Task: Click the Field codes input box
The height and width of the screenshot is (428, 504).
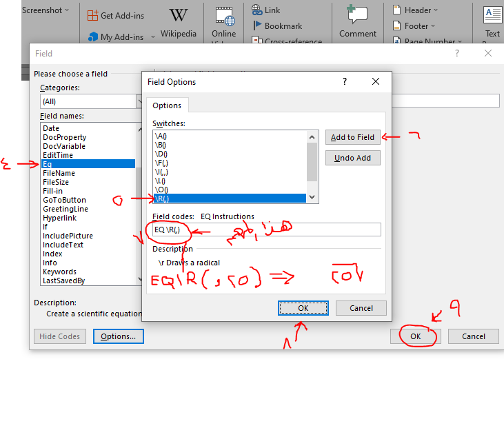Action: pyautogui.click(x=266, y=230)
